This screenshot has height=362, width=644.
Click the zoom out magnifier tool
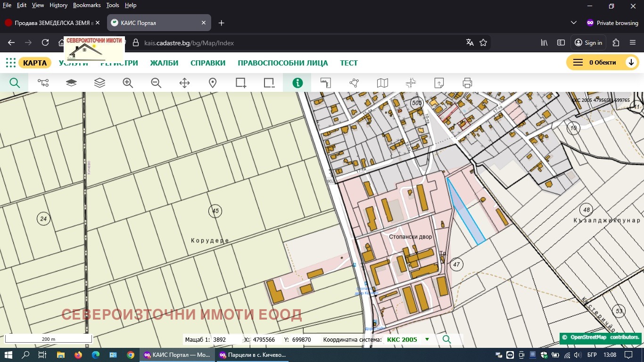click(156, 83)
